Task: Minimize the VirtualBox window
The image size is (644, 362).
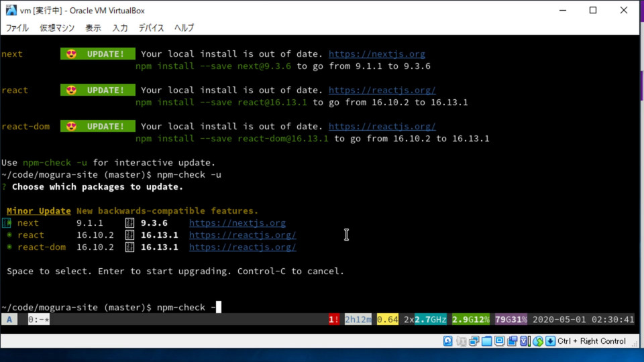Action: click(563, 10)
